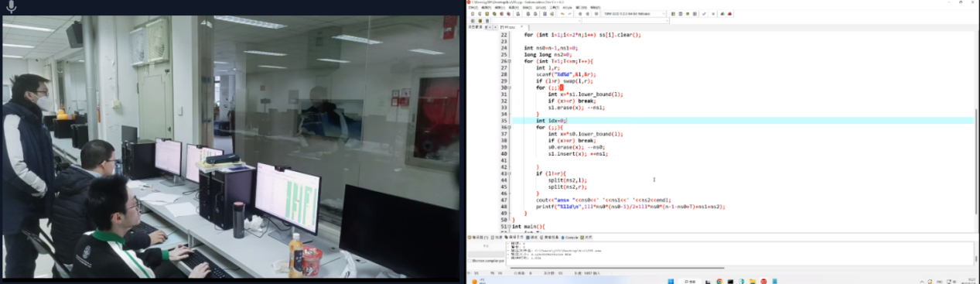Click the redo arrow in toolbar
This screenshot has width=980, height=284.
(x=569, y=14)
